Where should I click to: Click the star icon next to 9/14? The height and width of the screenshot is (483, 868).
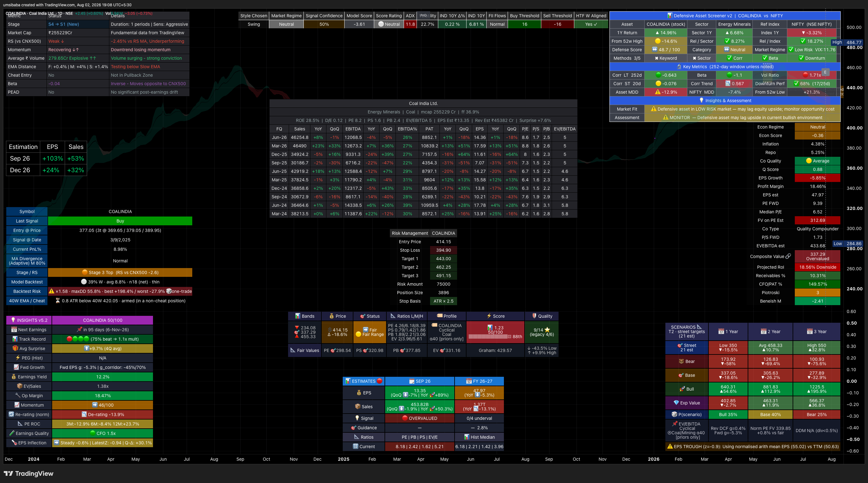coord(547,330)
